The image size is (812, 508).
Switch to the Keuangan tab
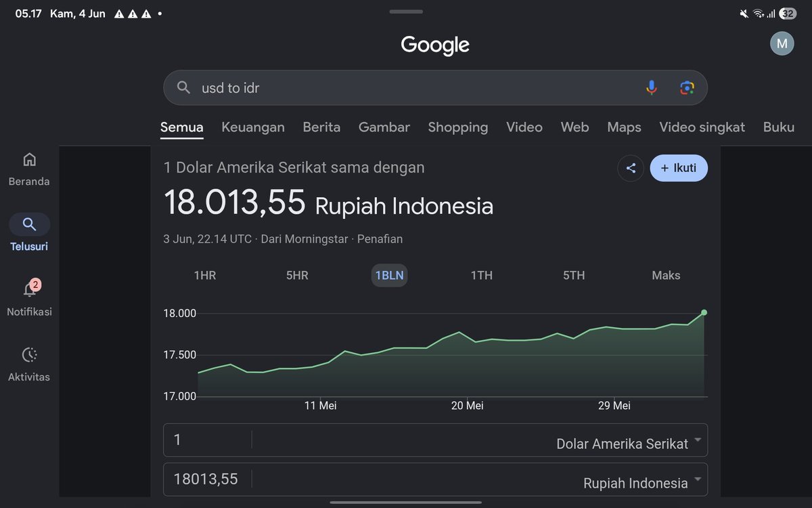coord(253,127)
